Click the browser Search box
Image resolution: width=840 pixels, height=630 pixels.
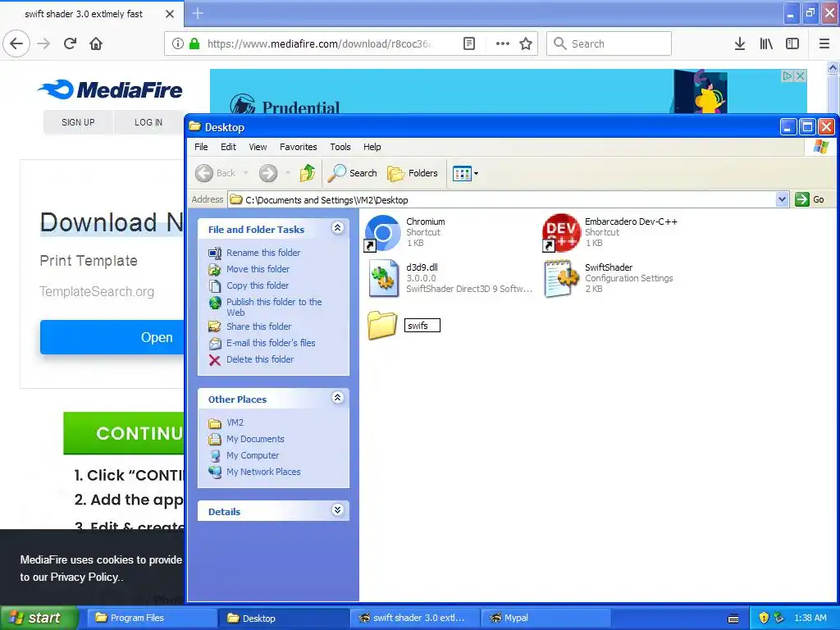[x=609, y=43]
